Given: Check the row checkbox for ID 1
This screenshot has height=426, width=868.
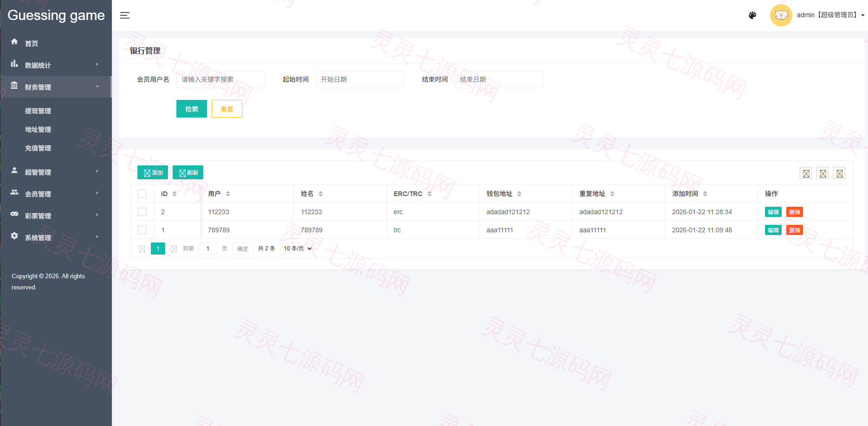Looking at the screenshot, I should [x=142, y=230].
